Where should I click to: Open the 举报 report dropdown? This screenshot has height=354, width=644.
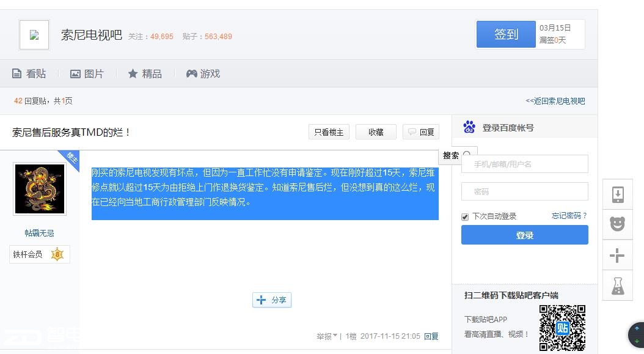click(x=327, y=336)
